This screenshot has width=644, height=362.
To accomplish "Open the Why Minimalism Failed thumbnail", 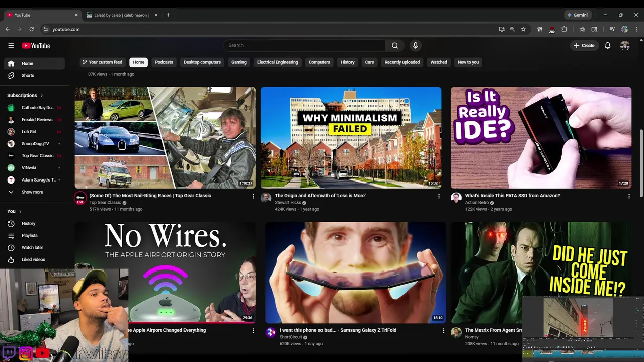I will click(x=351, y=138).
